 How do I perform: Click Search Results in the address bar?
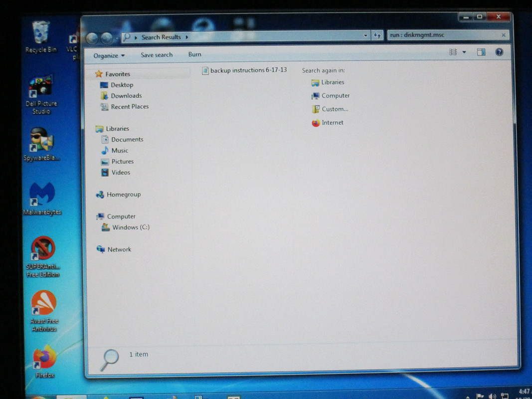(161, 37)
